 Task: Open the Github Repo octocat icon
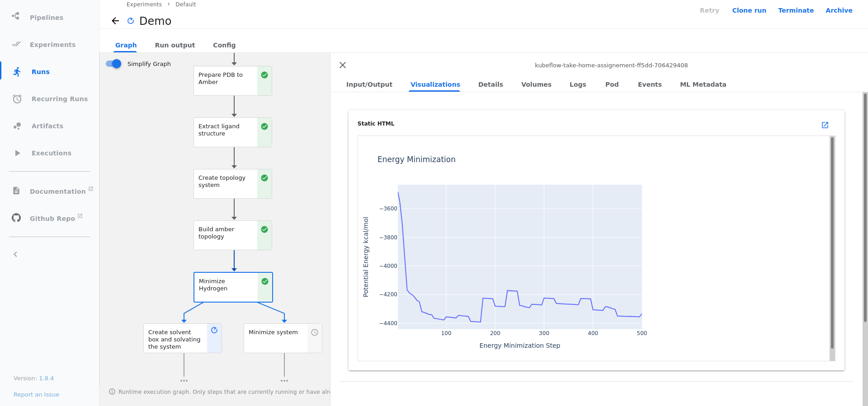point(16,218)
